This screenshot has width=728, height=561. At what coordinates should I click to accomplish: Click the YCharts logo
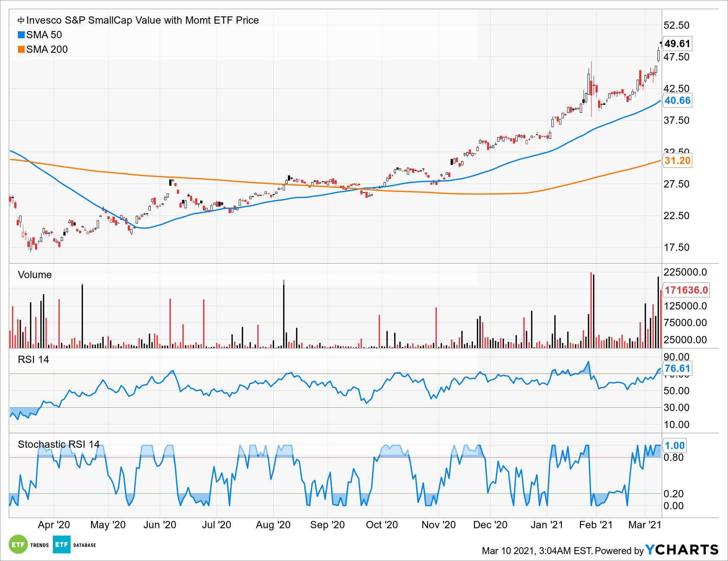[682, 549]
